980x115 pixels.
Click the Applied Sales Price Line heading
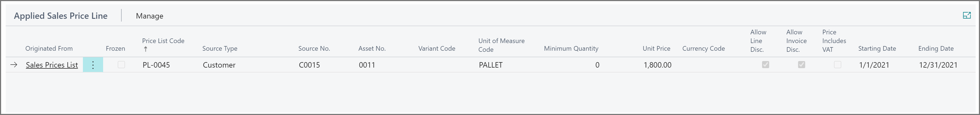[61, 16]
